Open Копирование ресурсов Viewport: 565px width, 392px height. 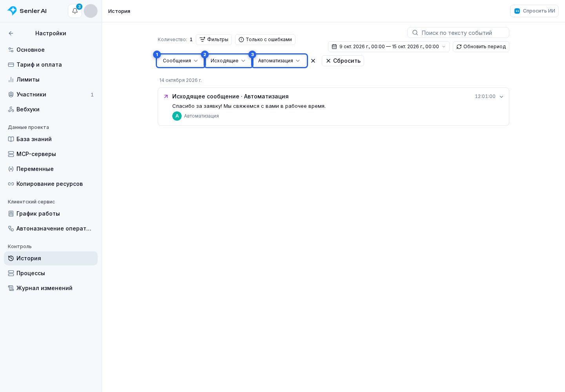(51, 184)
